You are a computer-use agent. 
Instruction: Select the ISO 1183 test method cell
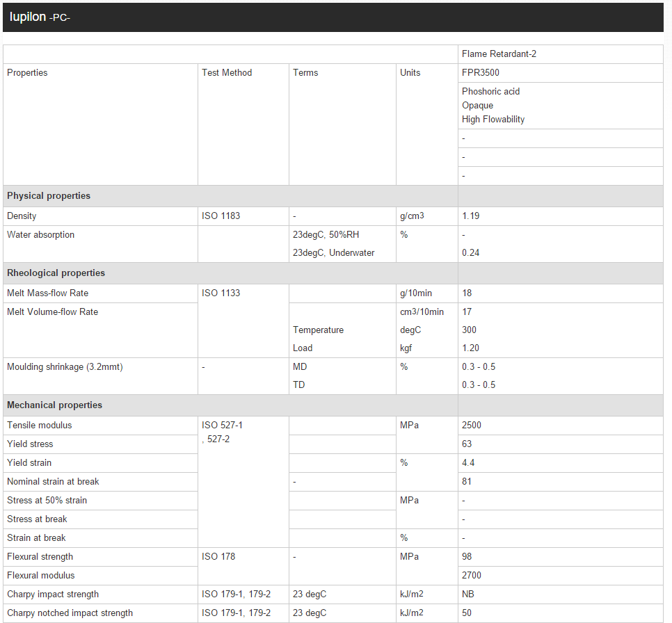(x=243, y=216)
